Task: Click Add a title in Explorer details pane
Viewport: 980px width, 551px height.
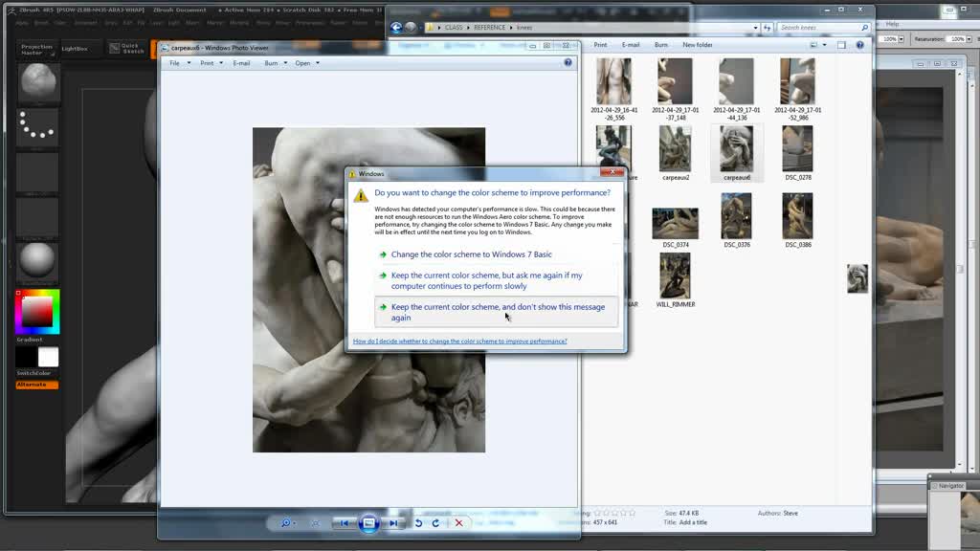Action: 693,522
